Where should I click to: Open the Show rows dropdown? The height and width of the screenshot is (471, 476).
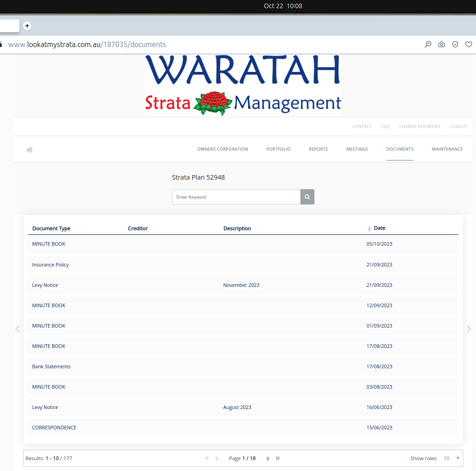(452, 458)
